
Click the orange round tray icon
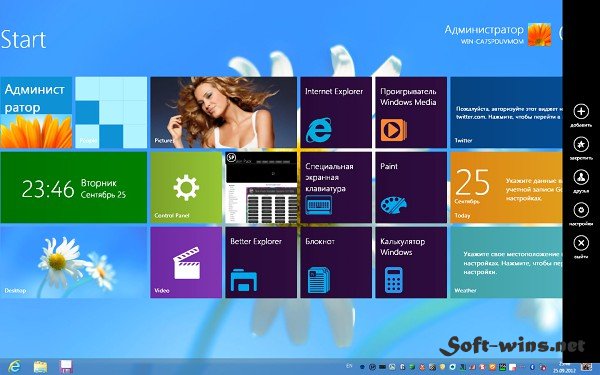click(492, 367)
